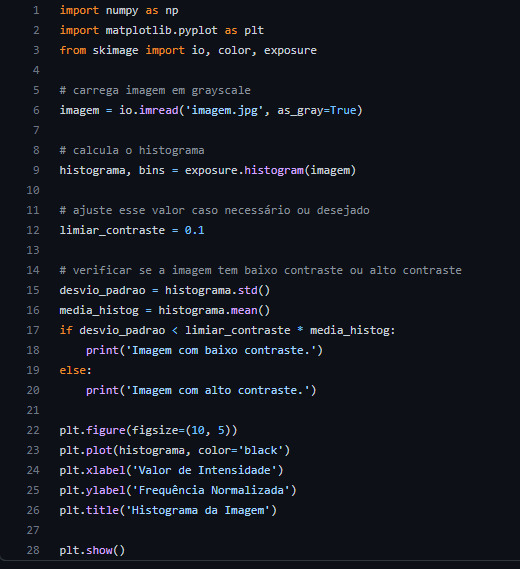Click the 'True' value of as_gray
This screenshot has width=520, height=569.
tap(343, 110)
